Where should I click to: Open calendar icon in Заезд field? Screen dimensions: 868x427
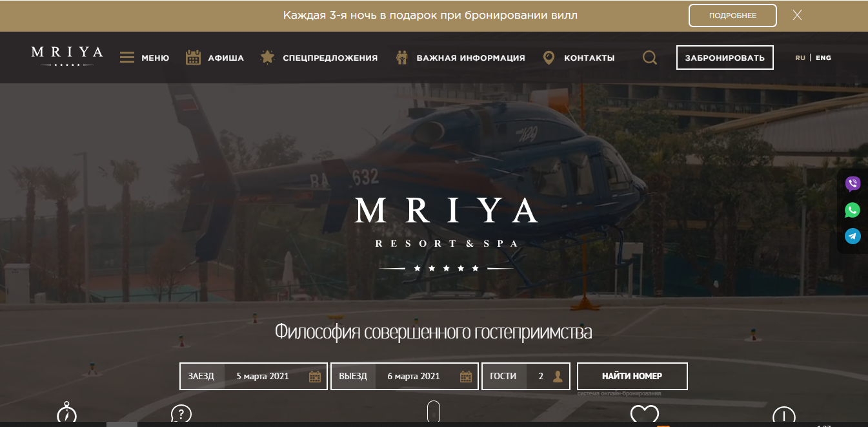point(315,377)
